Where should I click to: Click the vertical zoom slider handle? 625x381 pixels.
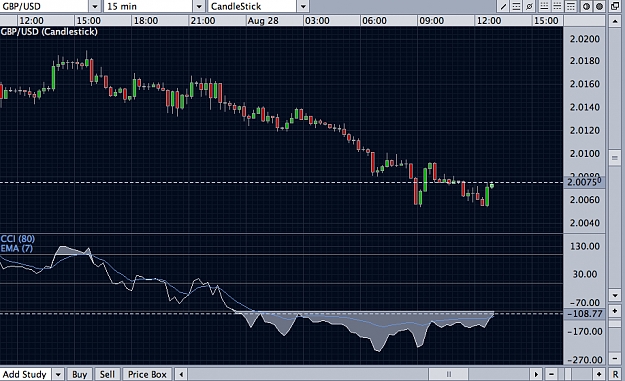[615, 324]
